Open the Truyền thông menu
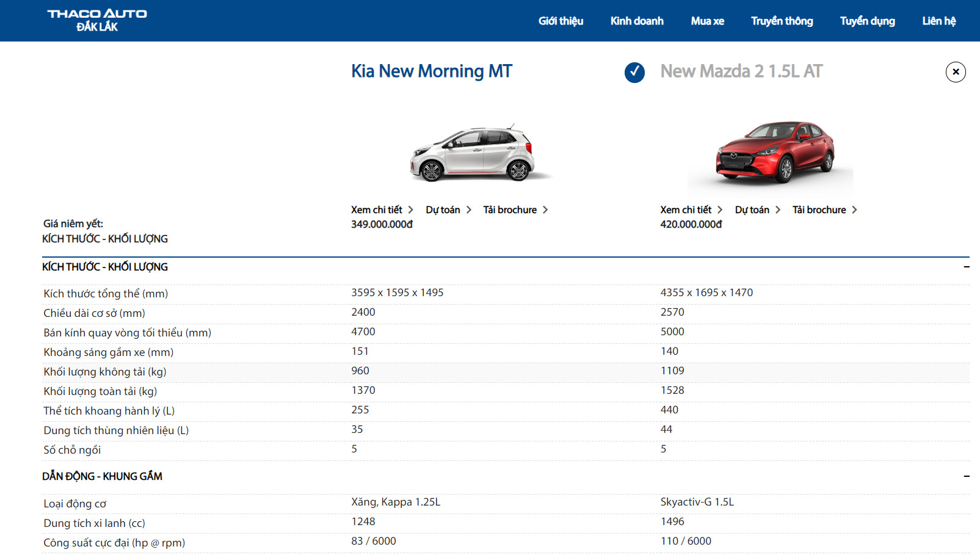This screenshot has height=555, width=980. 782,21
